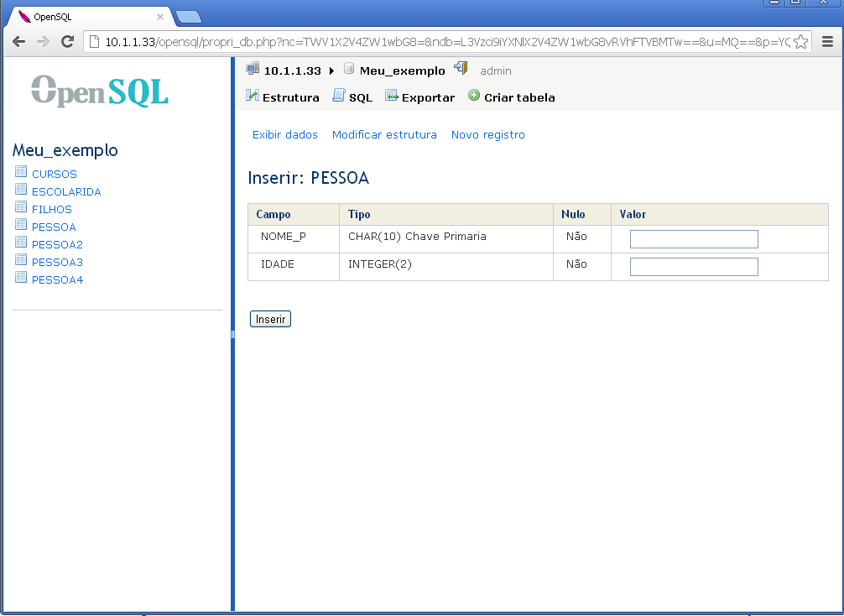This screenshot has width=844, height=616.
Task: Click the server icon next to 10.1.1.33
Action: tap(253, 69)
